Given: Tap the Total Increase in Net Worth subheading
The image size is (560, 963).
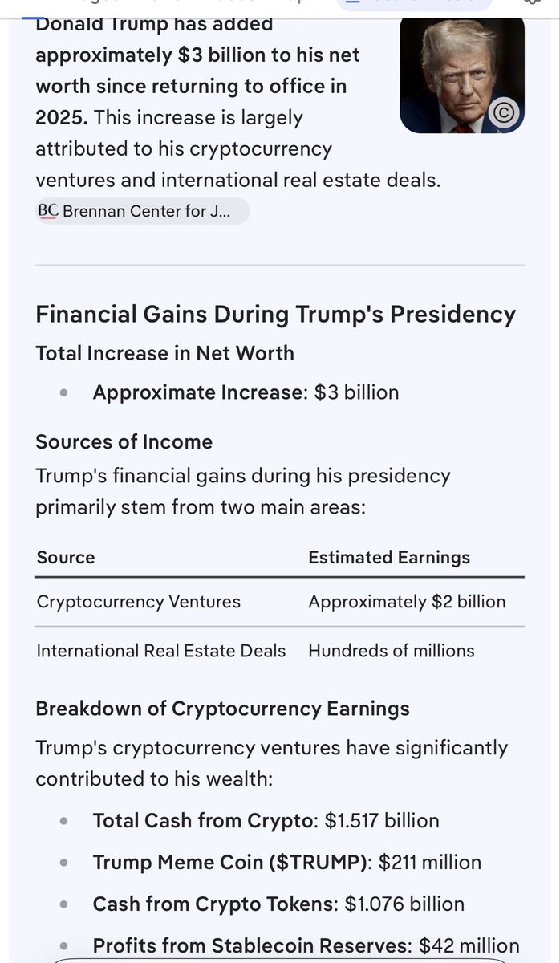Looking at the screenshot, I should (x=164, y=353).
